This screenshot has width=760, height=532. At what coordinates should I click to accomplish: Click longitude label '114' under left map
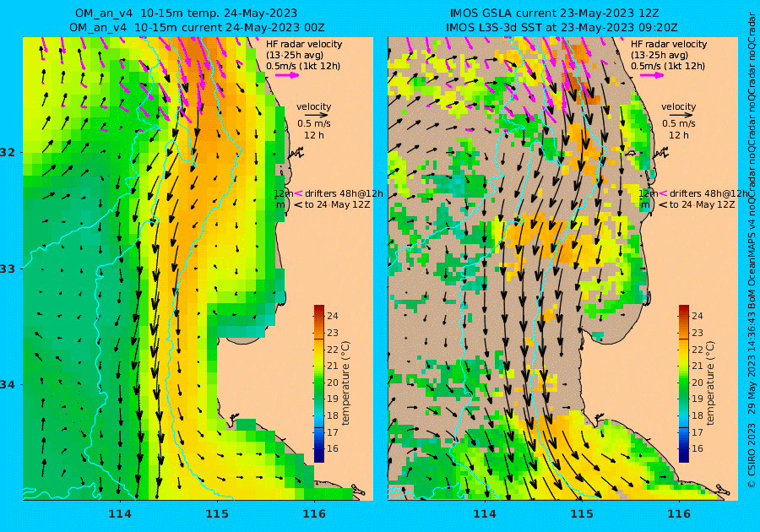(120, 513)
